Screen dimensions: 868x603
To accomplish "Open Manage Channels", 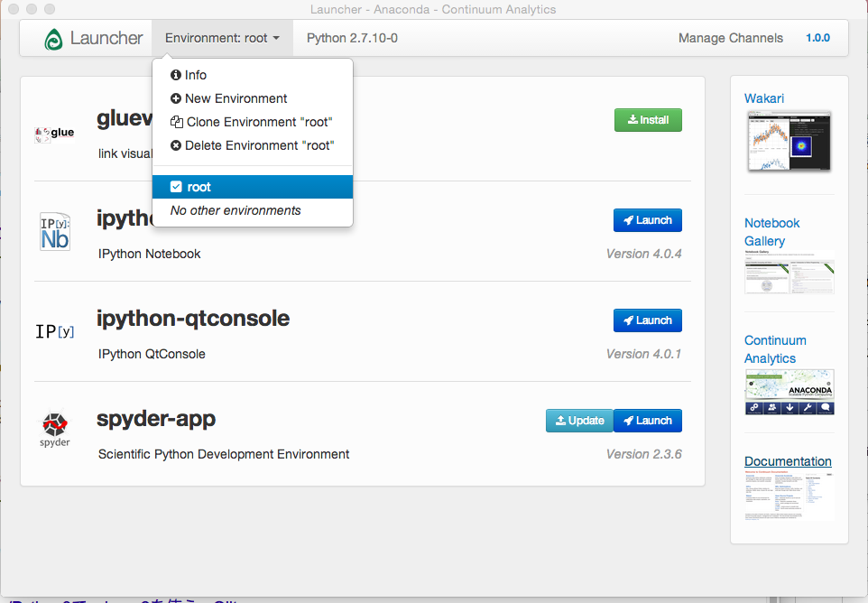I will [x=731, y=38].
